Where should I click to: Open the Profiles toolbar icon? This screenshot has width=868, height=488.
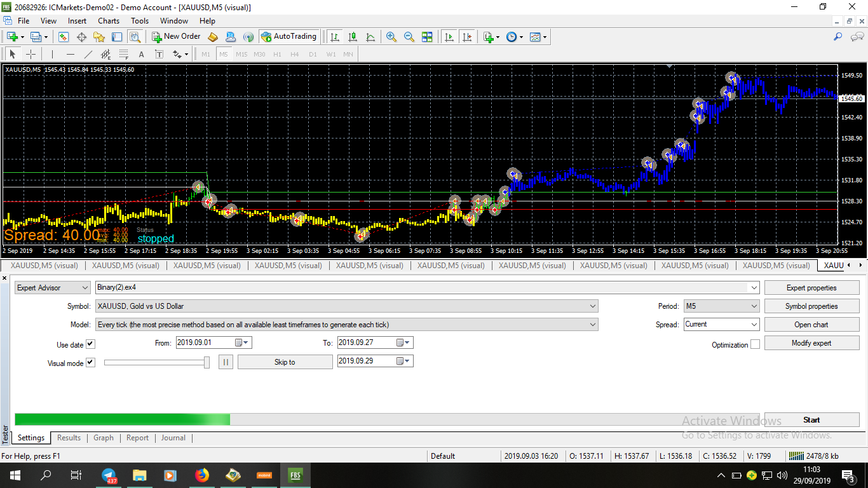pyautogui.click(x=36, y=37)
